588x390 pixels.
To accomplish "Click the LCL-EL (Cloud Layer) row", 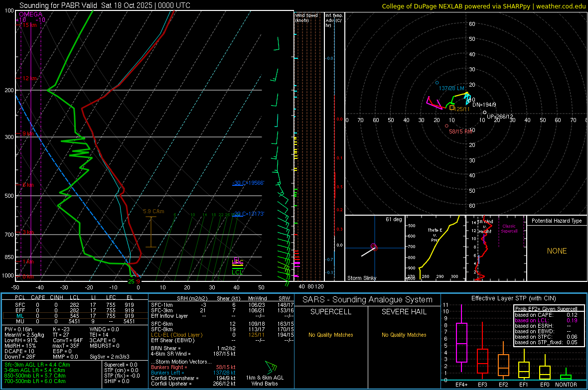I will [222, 335].
